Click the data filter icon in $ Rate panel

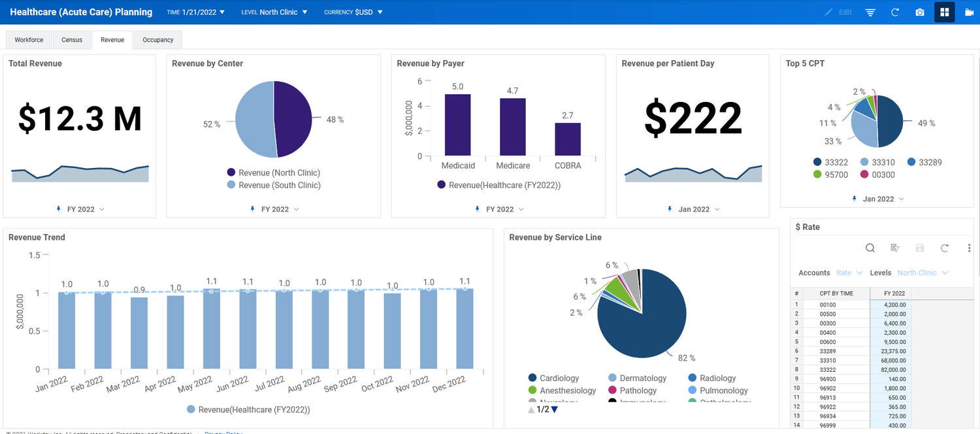tap(894, 248)
